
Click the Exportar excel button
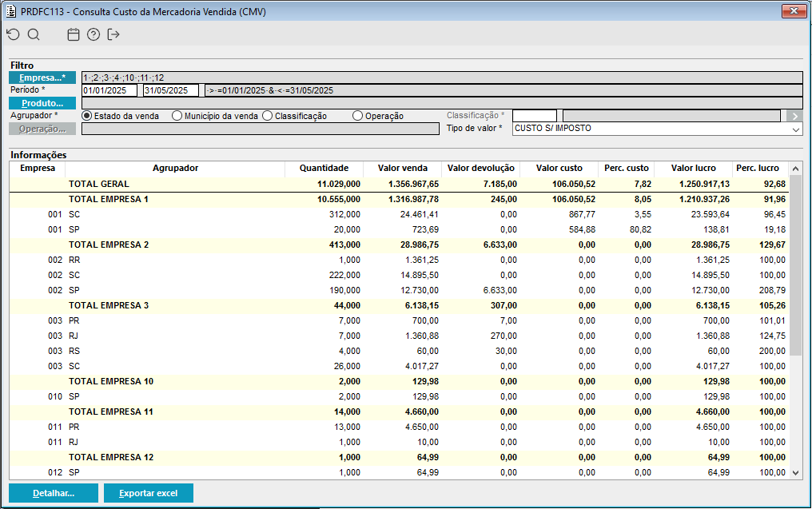click(x=148, y=493)
